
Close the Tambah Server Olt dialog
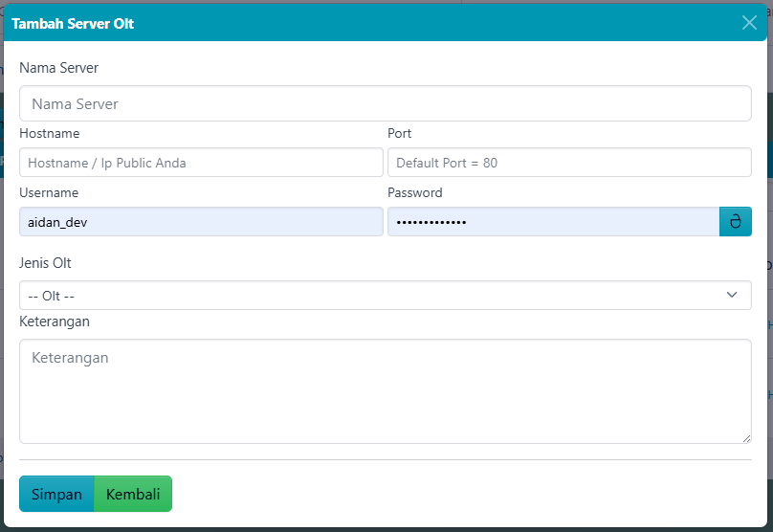[749, 23]
